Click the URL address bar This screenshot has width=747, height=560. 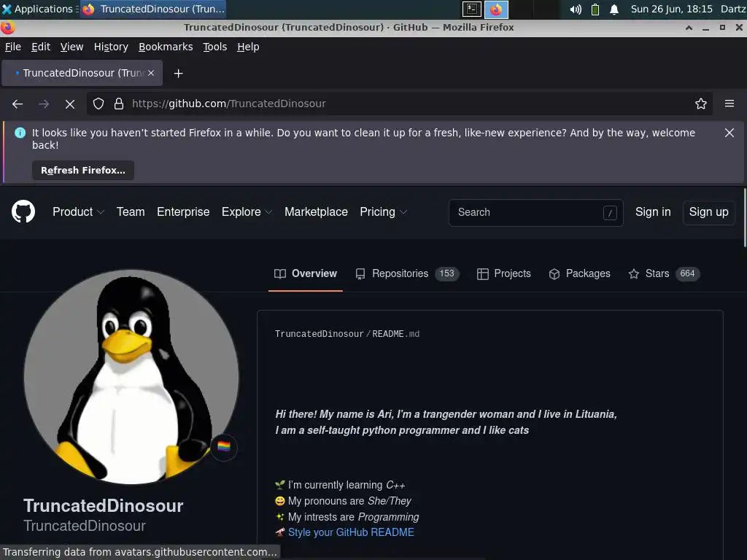[x=399, y=104]
